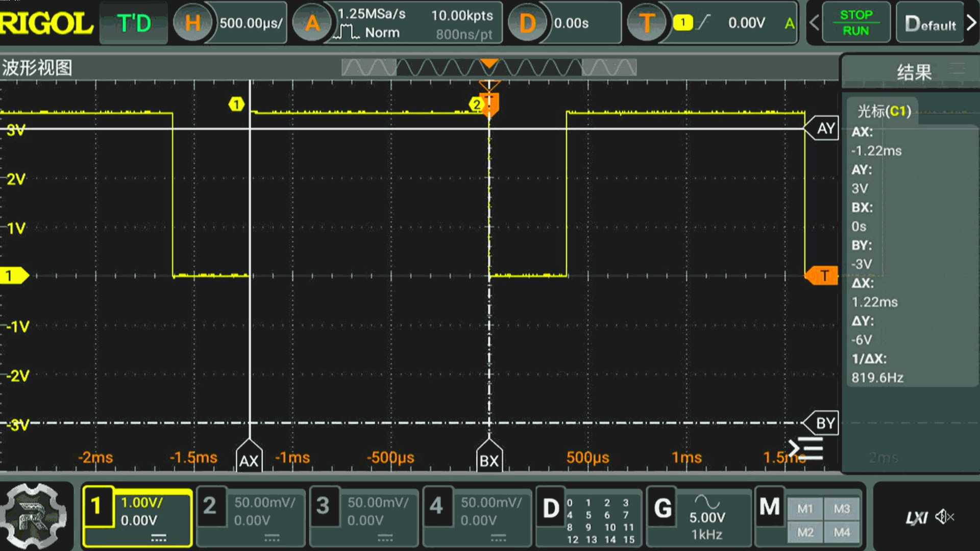
Task: Enable channel 2 button
Action: click(x=210, y=507)
